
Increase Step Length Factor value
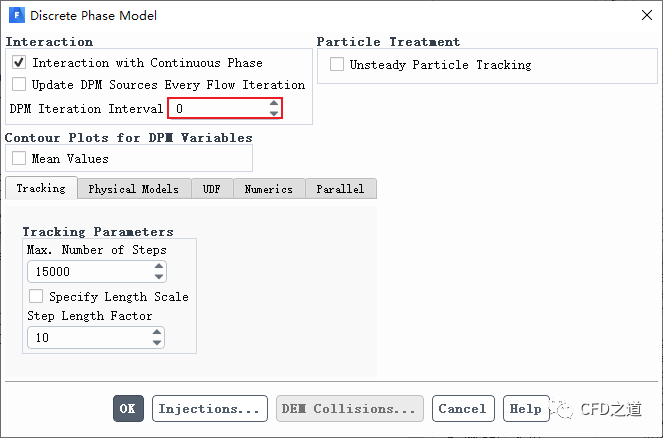pos(157,333)
